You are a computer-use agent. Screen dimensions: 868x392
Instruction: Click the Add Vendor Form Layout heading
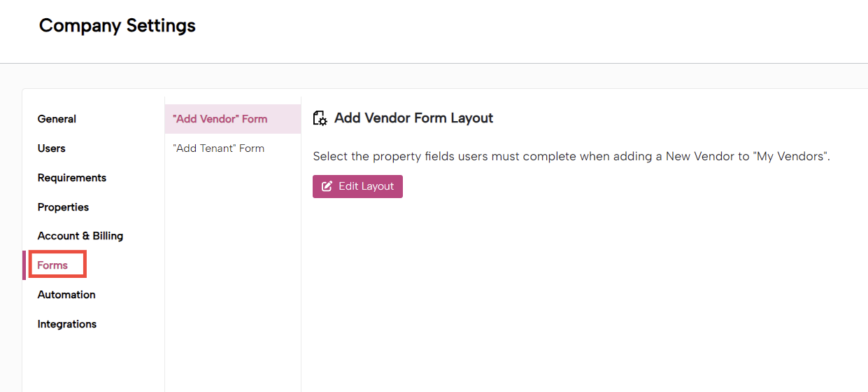414,118
